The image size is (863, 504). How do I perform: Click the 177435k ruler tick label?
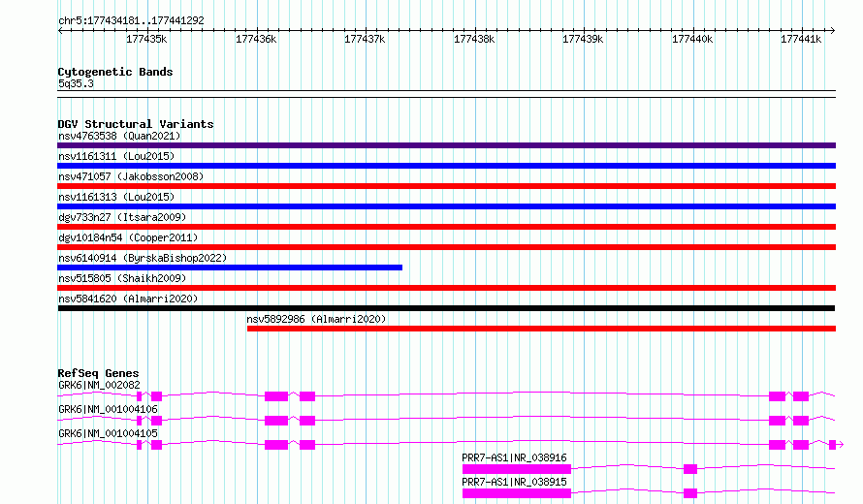[146, 39]
